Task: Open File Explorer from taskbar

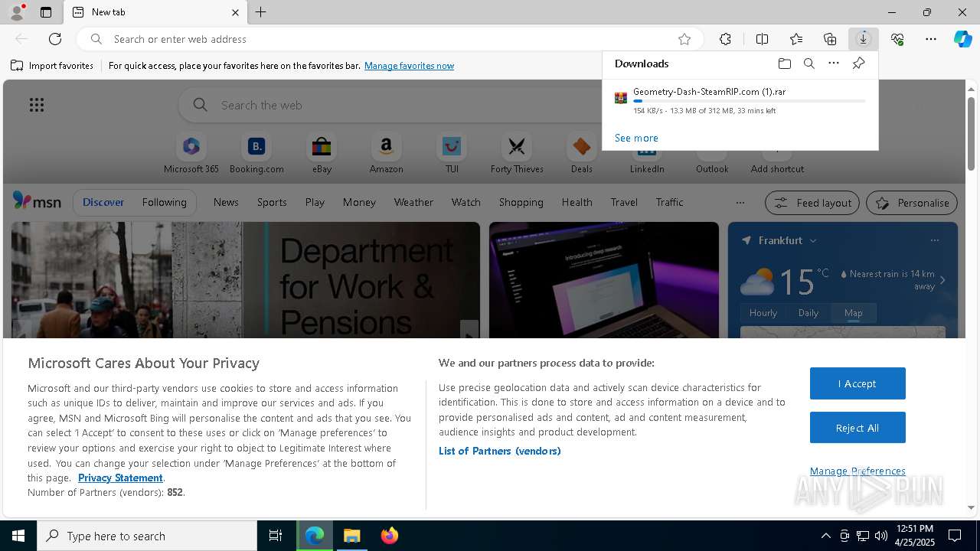Action: [x=352, y=536]
